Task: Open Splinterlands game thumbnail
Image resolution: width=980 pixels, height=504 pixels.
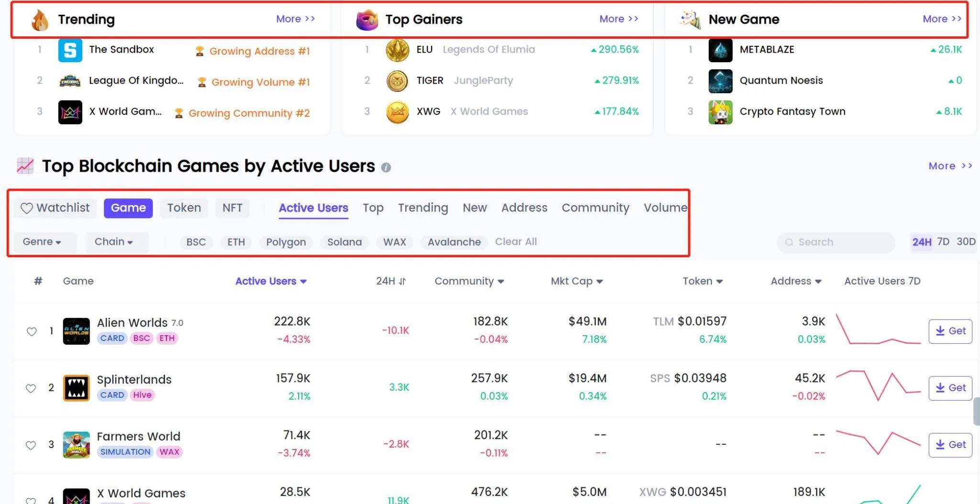Action: pyautogui.click(x=76, y=388)
